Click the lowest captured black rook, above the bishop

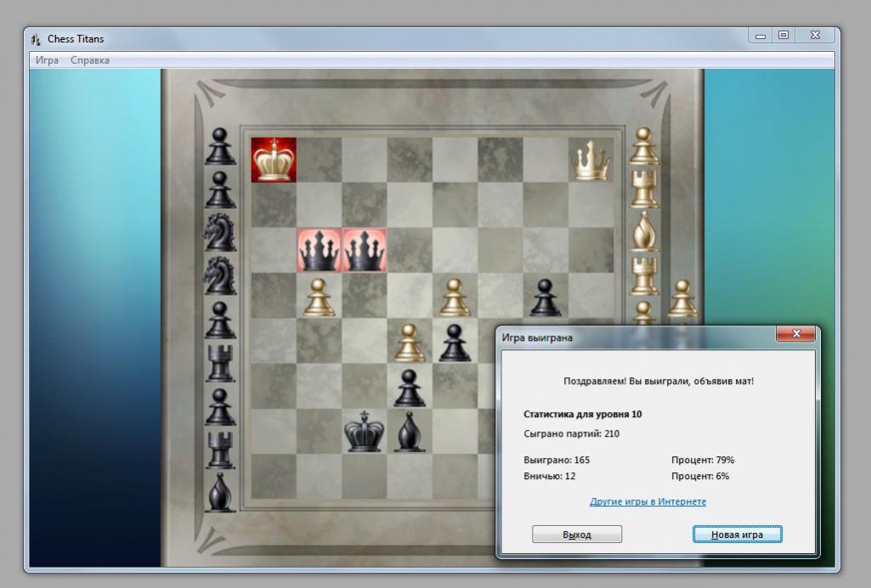[220, 449]
